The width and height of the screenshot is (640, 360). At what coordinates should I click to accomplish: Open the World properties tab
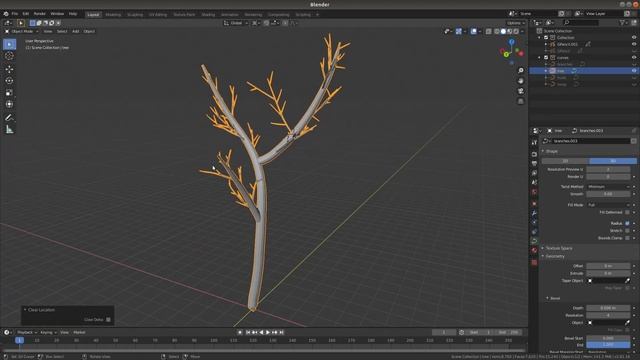[534, 192]
